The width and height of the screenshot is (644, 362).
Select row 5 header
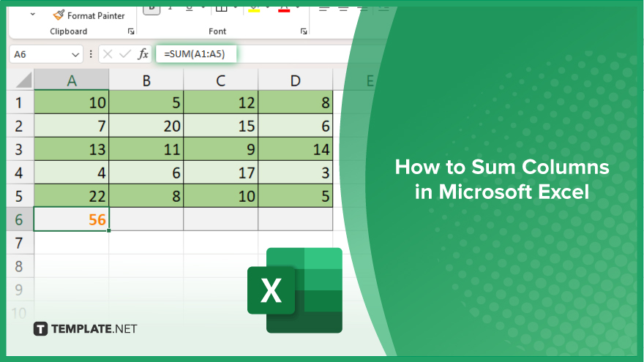coord(20,196)
